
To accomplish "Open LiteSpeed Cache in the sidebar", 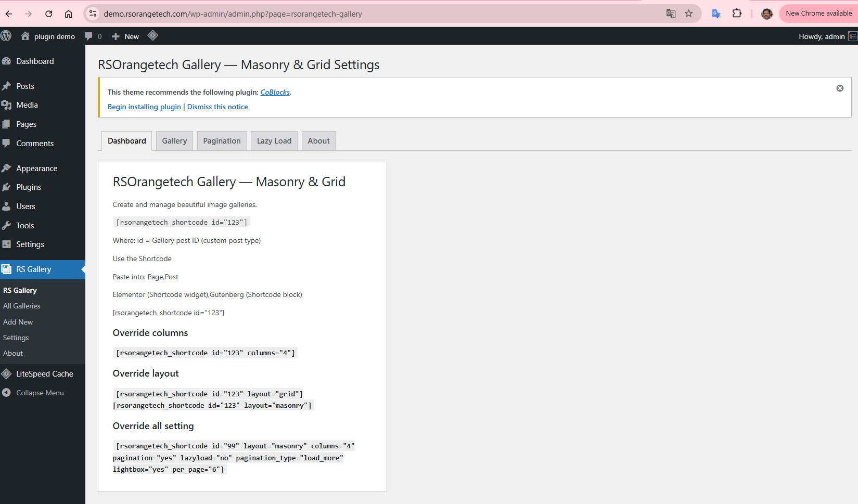I will (x=43, y=374).
